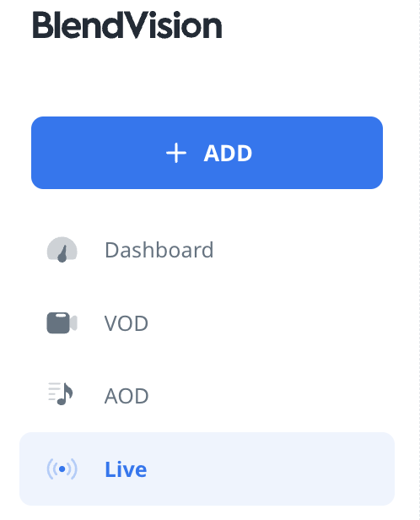Click the blue Live text label
Viewport: 420px width, 520px height.
[126, 469]
